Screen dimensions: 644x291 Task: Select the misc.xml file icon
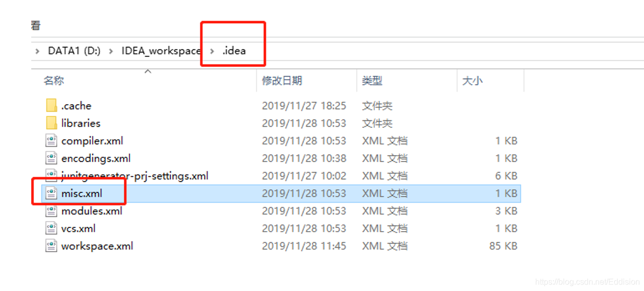pos(51,193)
